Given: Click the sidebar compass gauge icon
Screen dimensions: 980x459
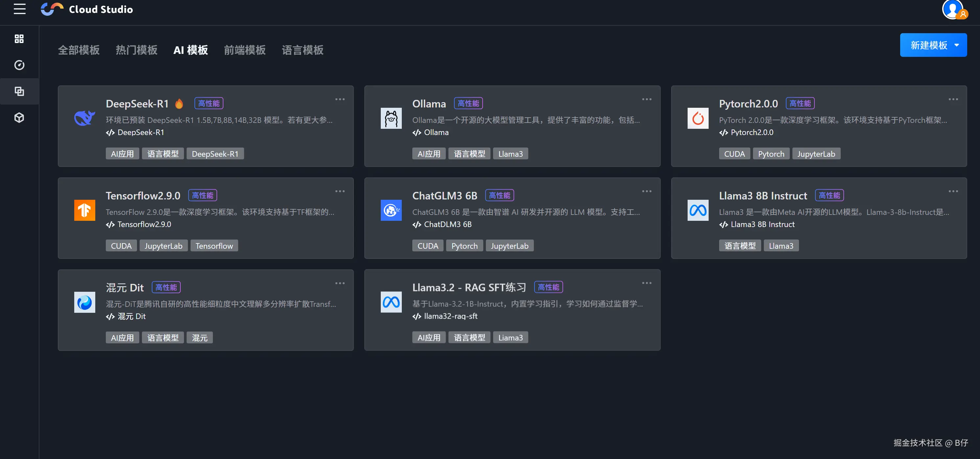Looking at the screenshot, I should click(x=19, y=65).
